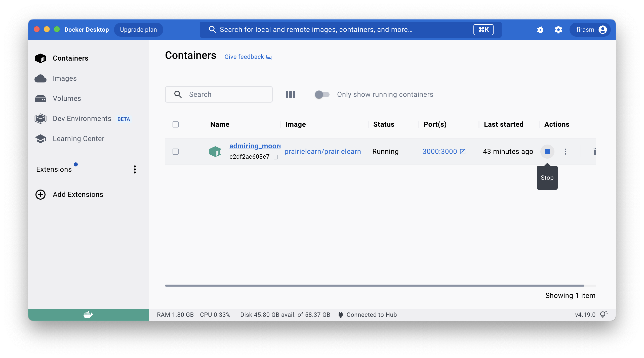This screenshot has width=644, height=358.
Task: Click the Containers sidebar icon
Action: tap(41, 58)
